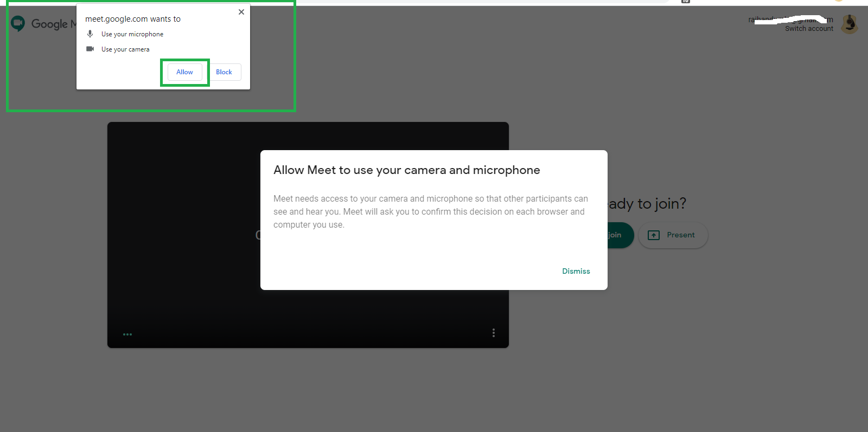Click the Present button
Image resolution: width=868 pixels, height=432 pixels.
pos(673,235)
